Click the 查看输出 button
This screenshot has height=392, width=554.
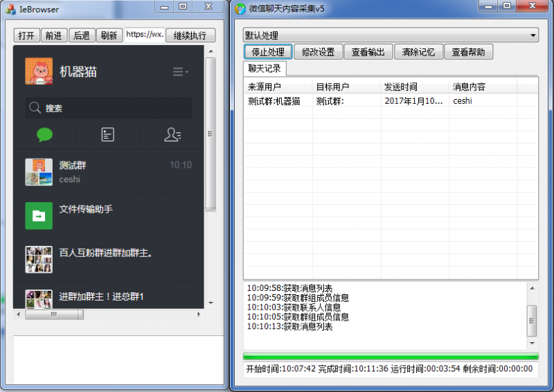pos(368,52)
